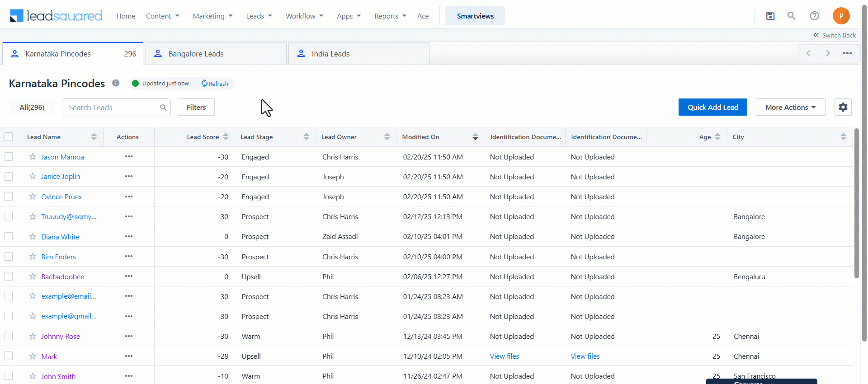Open actions menu for Baebadoobee
This screenshot has width=868, height=384.
[129, 276]
